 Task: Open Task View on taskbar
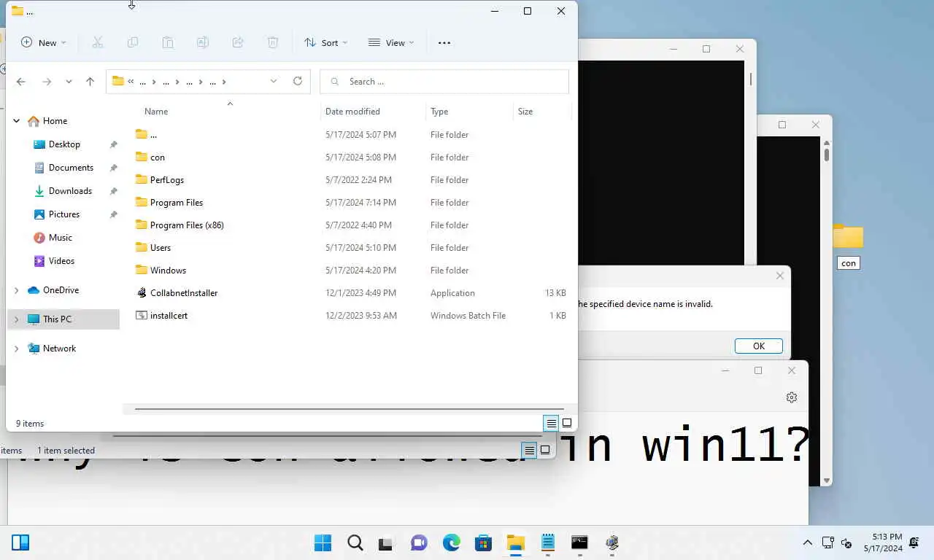point(386,542)
